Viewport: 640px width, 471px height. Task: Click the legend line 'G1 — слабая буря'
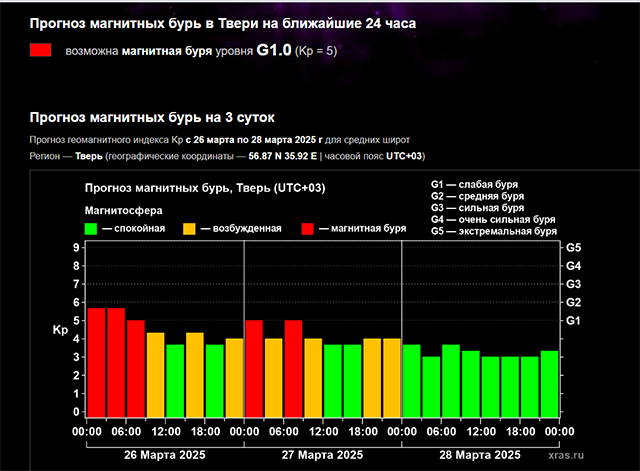(x=474, y=184)
